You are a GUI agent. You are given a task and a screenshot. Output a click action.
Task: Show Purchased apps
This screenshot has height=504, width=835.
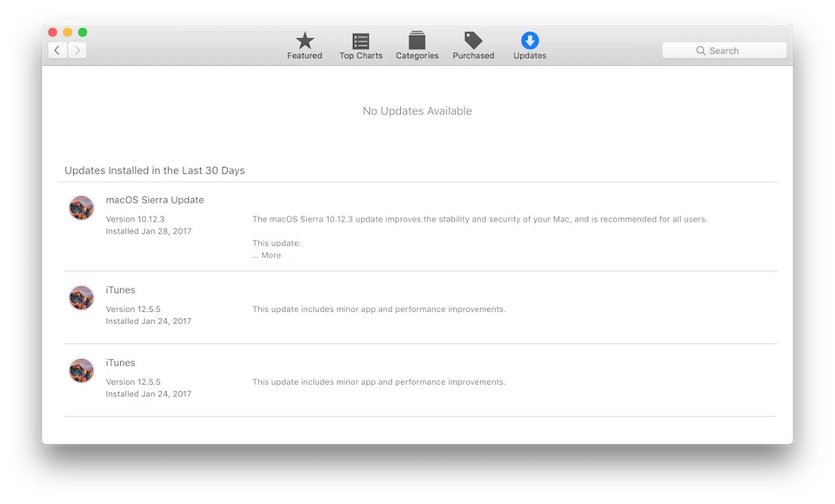pyautogui.click(x=473, y=46)
